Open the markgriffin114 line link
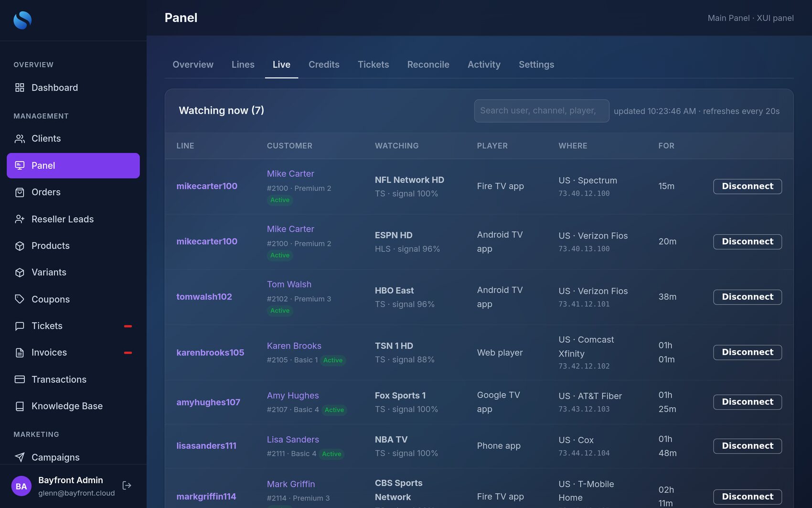 coord(206,497)
